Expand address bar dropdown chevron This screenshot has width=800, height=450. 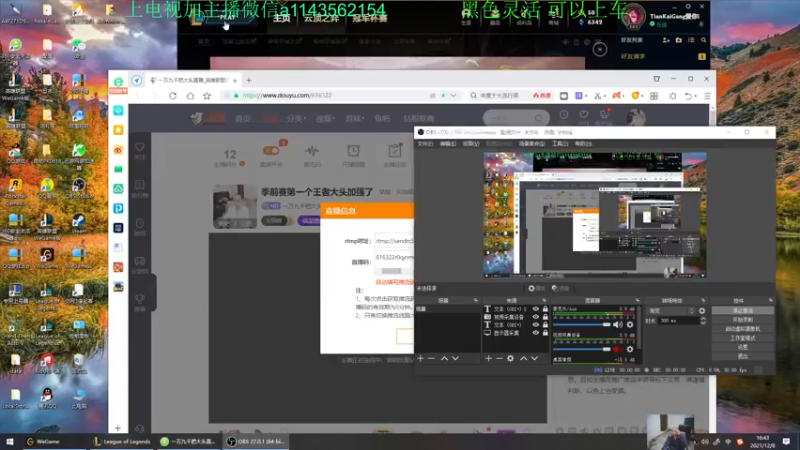[x=453, y=95]
